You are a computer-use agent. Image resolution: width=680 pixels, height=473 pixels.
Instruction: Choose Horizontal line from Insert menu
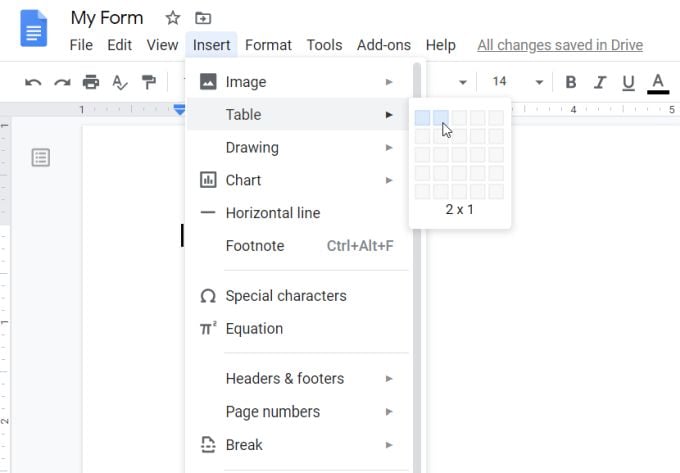coord(273,213)
